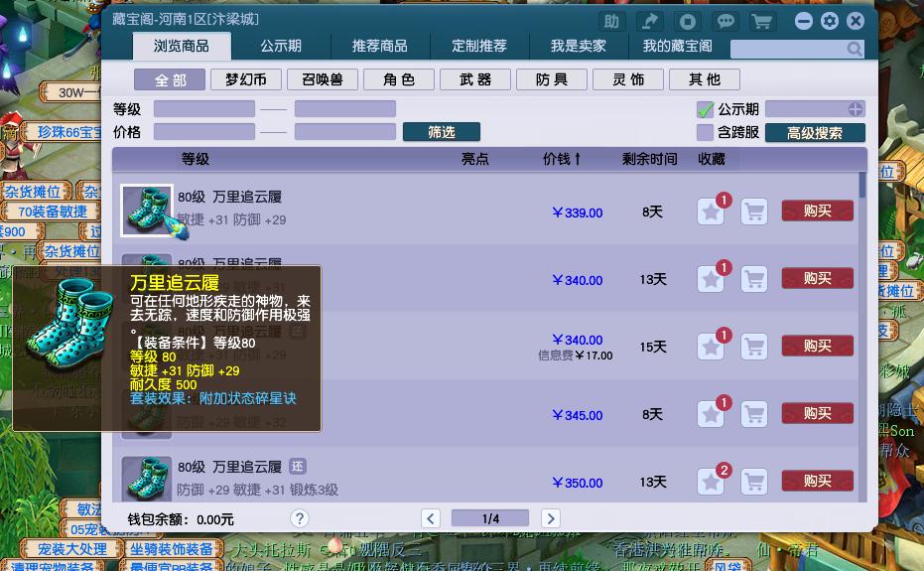The height and width of the screenshot is (571, 924).
Task: Select the 其他 category filter
Action: [705, 79]
